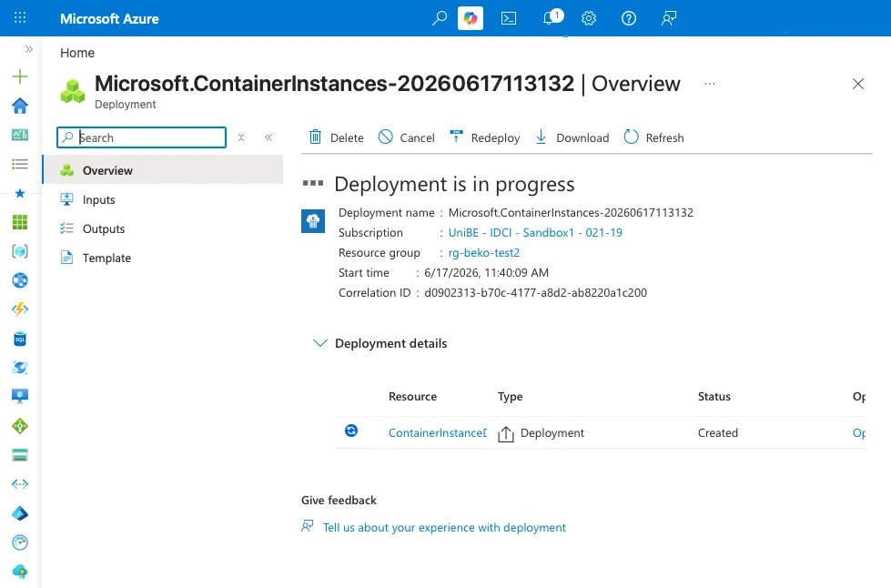Image resolution: width=891 pixels, height=588 pixels.
Task: Click Tell us about your experience with deployment
Action: coord(444,528)
